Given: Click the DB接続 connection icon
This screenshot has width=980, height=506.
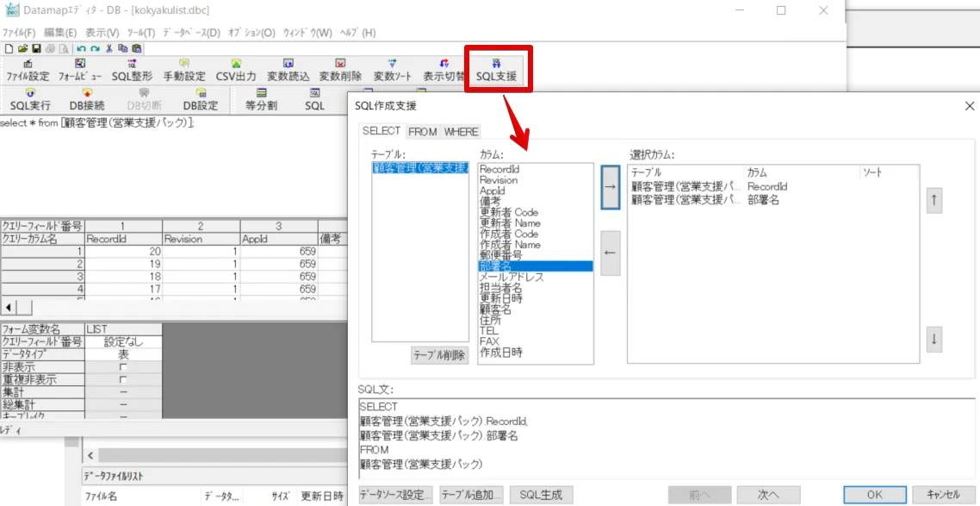Looking at the screenshot, I should [86, 99].
